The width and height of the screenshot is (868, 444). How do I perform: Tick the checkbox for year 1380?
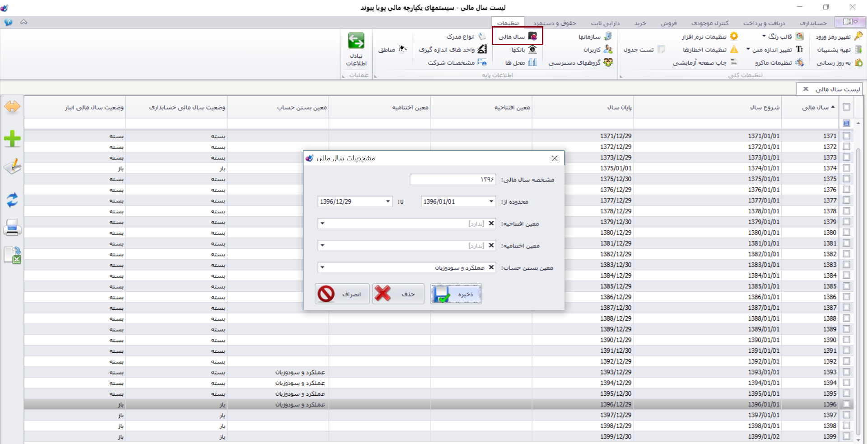click(x=846, y=233)
